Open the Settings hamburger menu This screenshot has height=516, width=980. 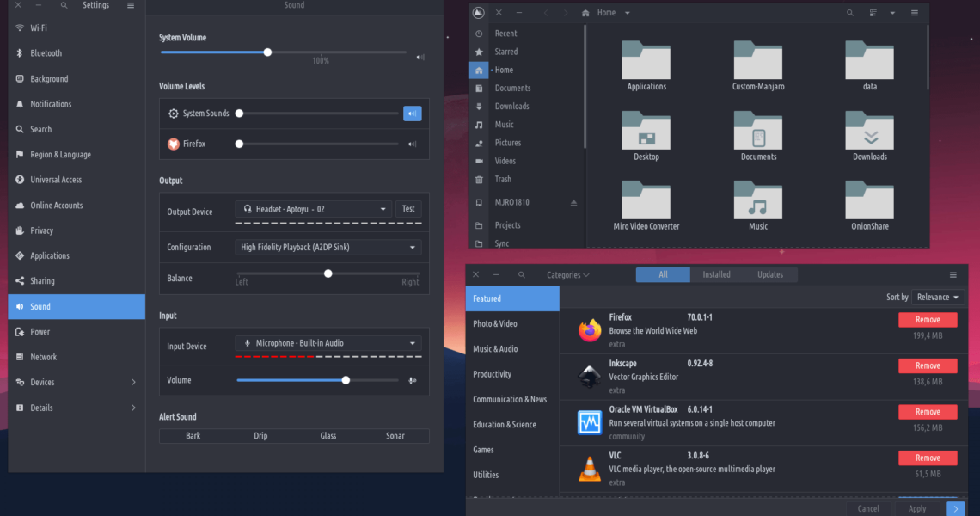tap(131, 5)
